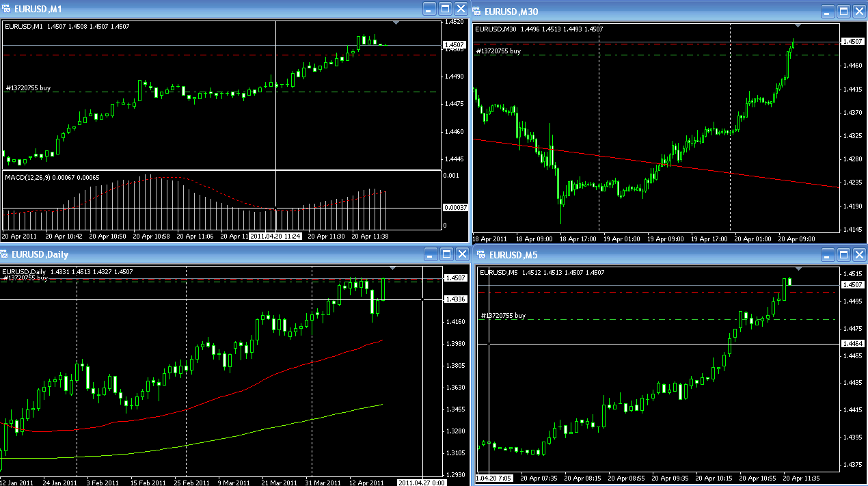Screen dimensions: 868x486
Task: Maximize the EURUSD,Daily chart window
Action: 445,254
